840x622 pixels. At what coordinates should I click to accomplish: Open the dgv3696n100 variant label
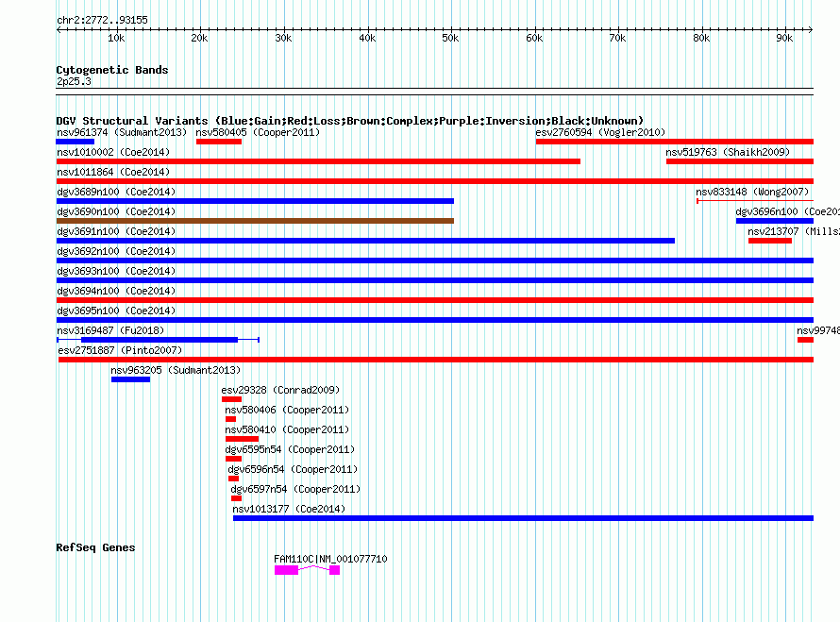click(787, 211)
